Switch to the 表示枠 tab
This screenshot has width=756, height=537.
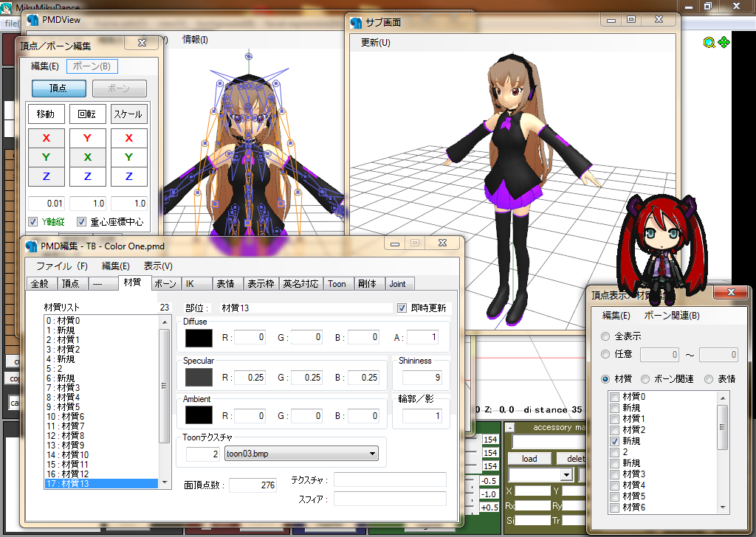(261, 284)
